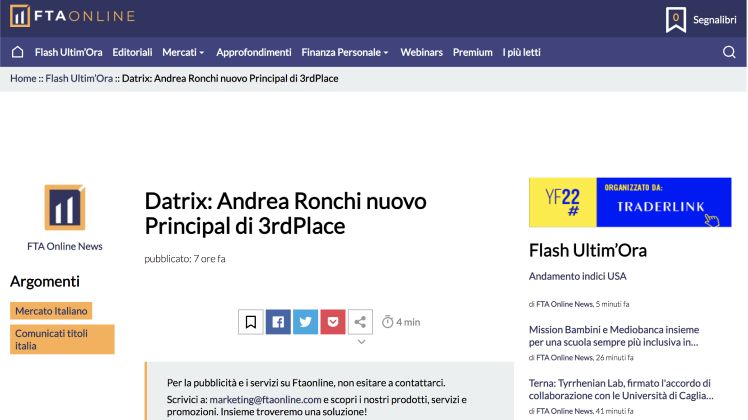Open the Mercati dropdown menu

[183, 52]
